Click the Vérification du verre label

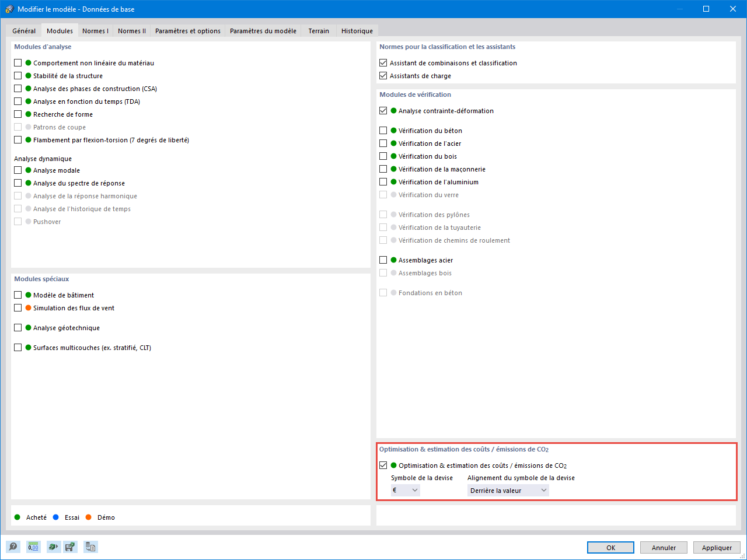(x=428, y=195)
